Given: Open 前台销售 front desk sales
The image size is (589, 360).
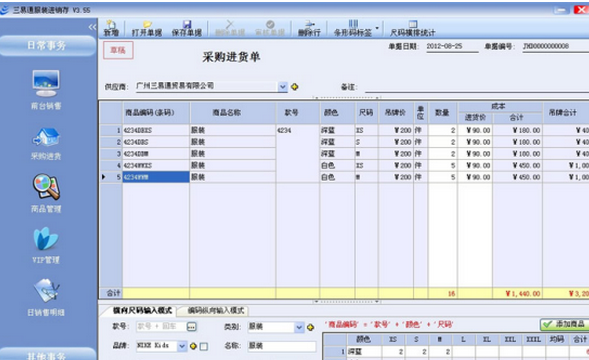Looking at the screenshot, I should click(x=46, y=89).
